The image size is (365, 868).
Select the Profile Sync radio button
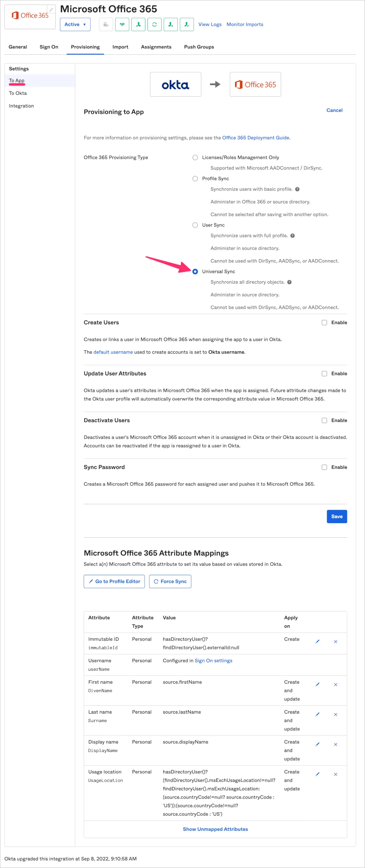pos(195,179)
